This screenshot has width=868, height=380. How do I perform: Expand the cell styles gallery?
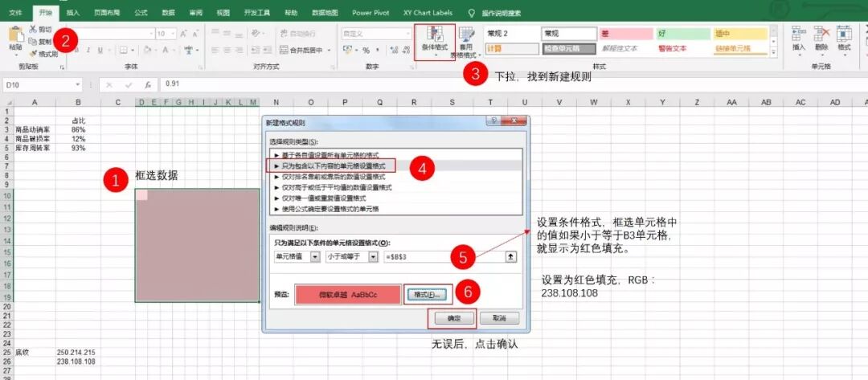[x=774, y=51]
